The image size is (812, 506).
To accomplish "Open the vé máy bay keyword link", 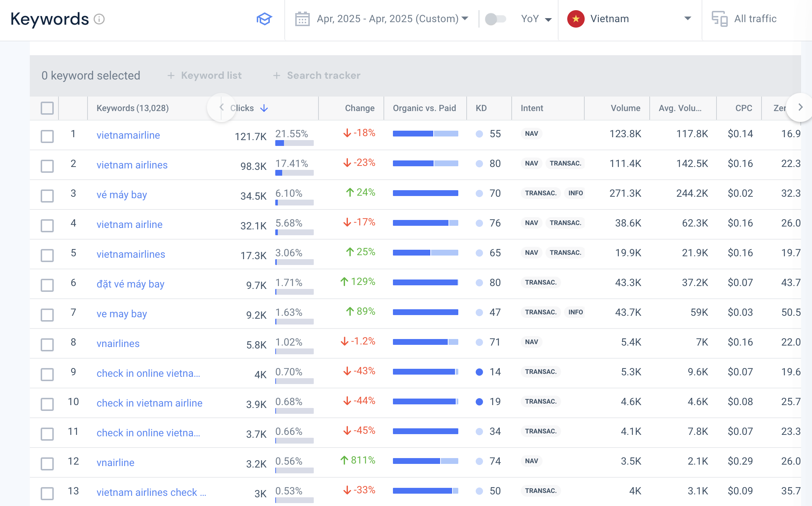I will click(122, 195).
